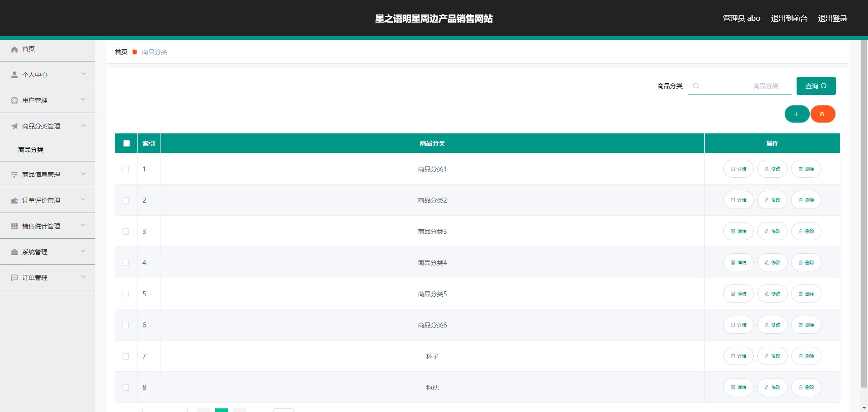Toggle the select-all checkbox in table header
The height and width of the screenshot is (412, 868).
click(127, 143)
